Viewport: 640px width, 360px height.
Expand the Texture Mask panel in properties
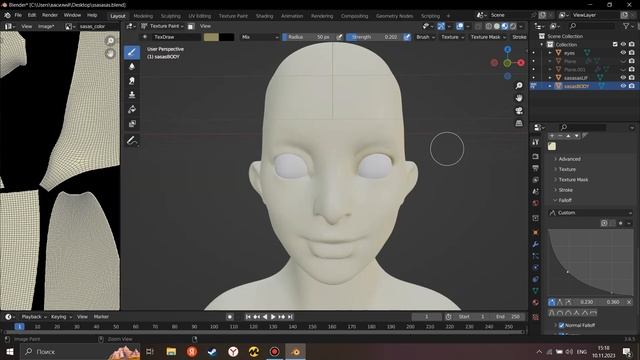coord(573,180)
